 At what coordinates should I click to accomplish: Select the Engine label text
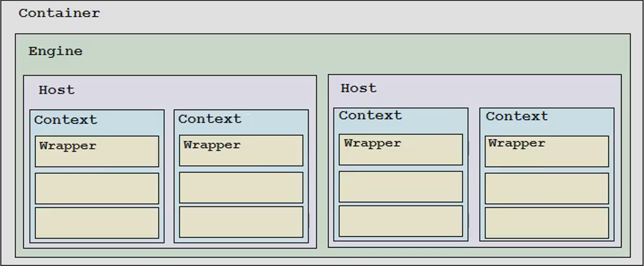pos(55,51)
